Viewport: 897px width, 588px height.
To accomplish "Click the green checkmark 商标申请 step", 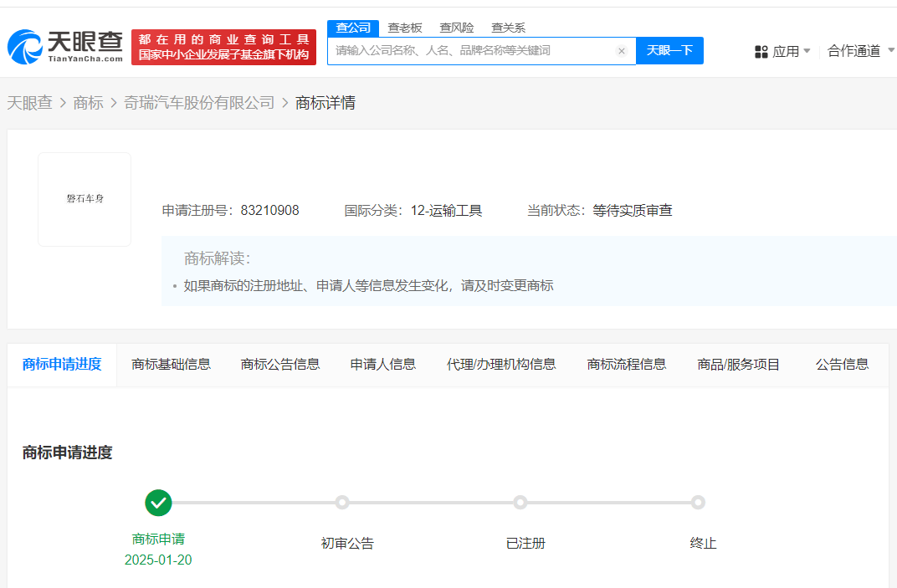I will [158, 503].
